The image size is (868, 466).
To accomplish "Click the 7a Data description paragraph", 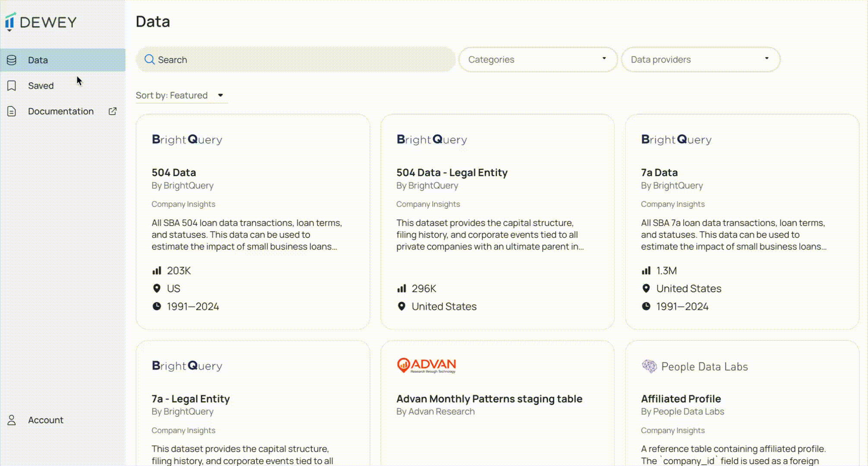I will click(734, 235).
